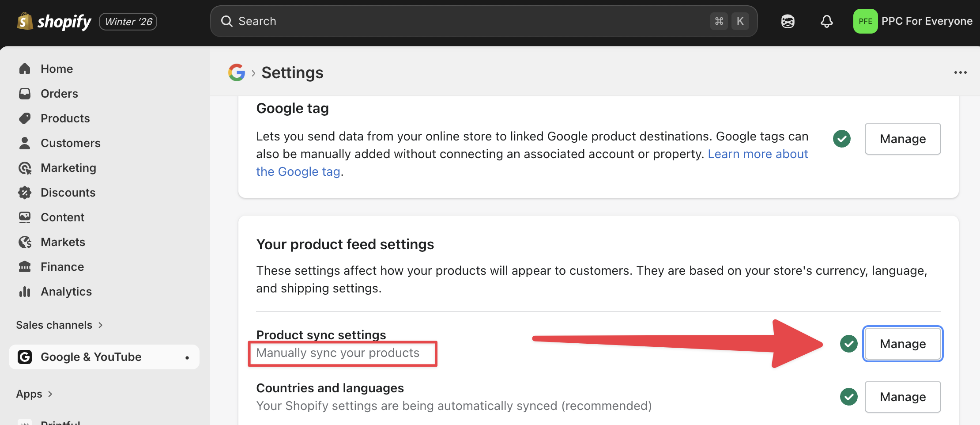
Task: Open Discounts in the sidebar
Action: [x=68, y=193]
